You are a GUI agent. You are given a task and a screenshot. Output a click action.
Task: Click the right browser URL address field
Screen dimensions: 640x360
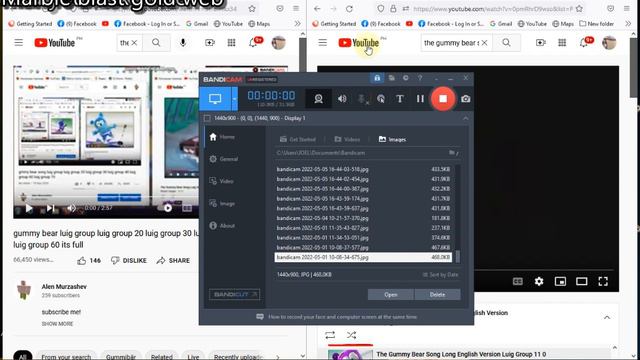click(493, 9)
